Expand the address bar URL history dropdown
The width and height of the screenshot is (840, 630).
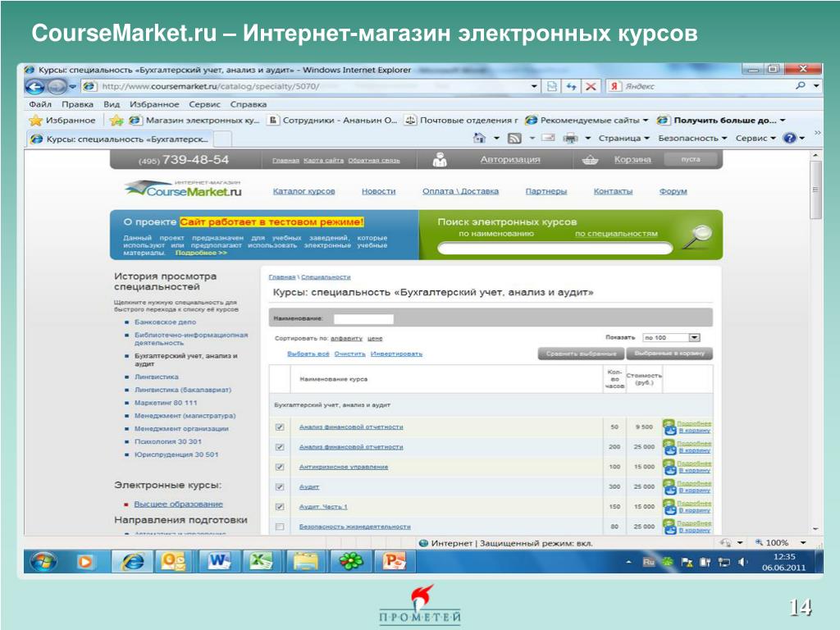pyautogui.click(x=534, y=86)
